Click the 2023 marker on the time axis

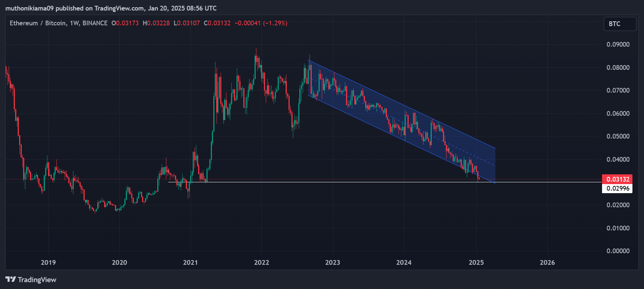tap(332, 263)
